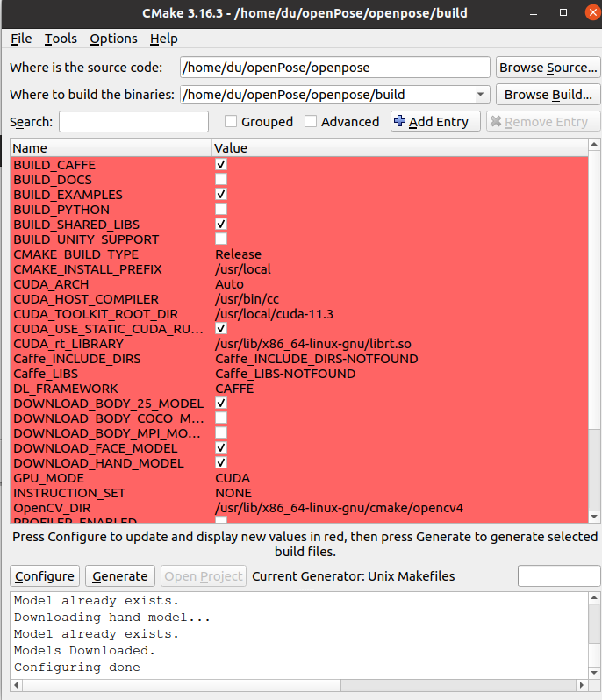Click the Configure button

point(45,576)
